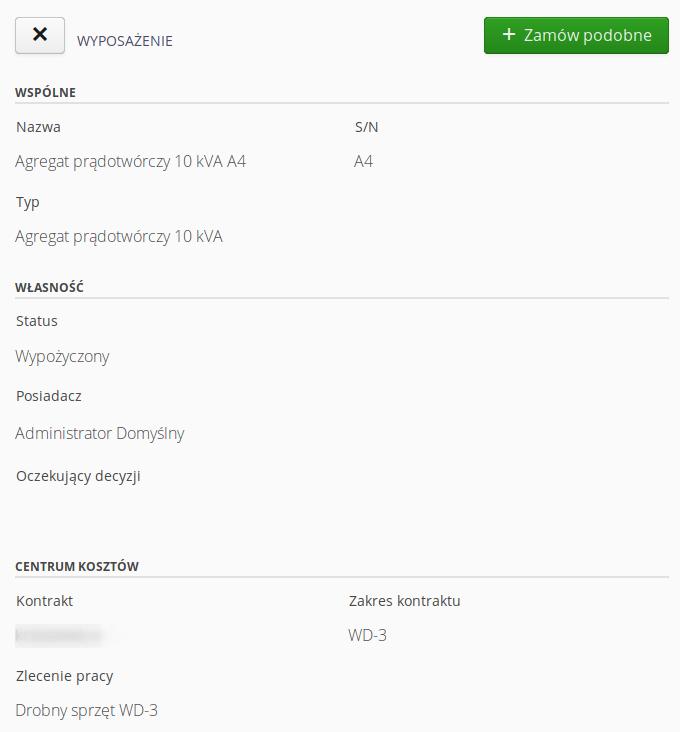Click the Zlecenie pracy field label
The width and height of the screenshot is (680, 732).
pyautogui.click(x=72, y=676)
